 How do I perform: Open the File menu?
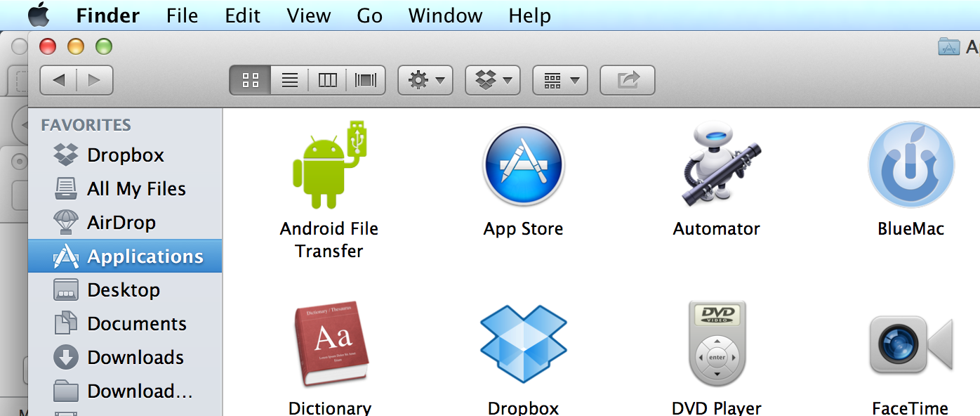point(183,15)
